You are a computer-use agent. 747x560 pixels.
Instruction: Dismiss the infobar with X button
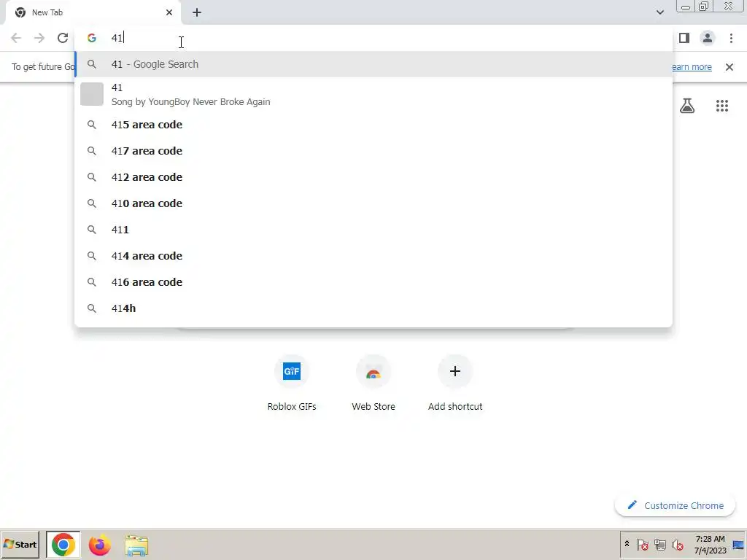729,67
